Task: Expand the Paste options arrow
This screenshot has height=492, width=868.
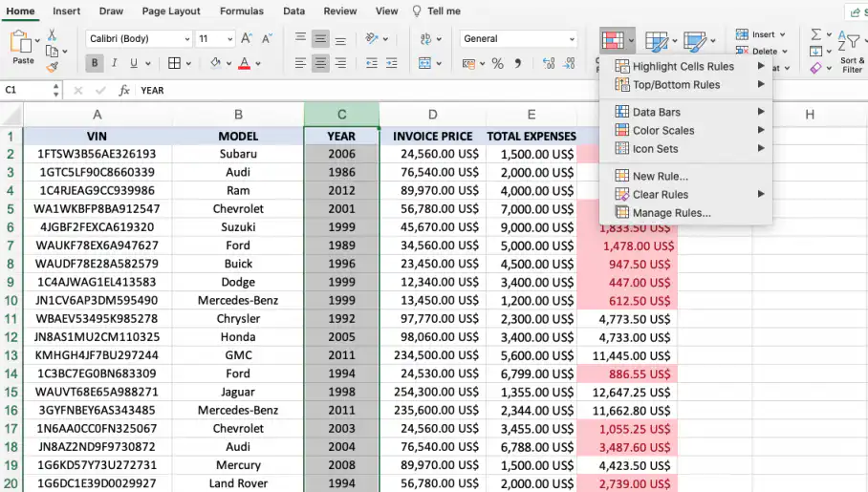Action: (x=37, y=41)
